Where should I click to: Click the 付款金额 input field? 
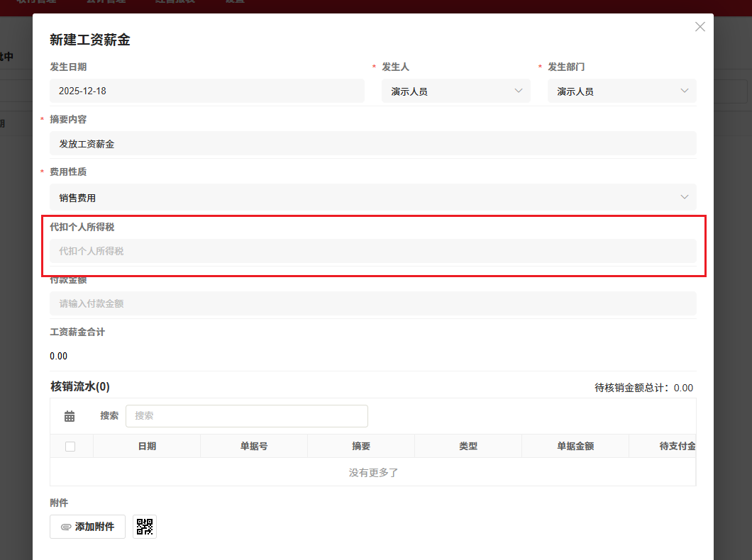point(372,303)
